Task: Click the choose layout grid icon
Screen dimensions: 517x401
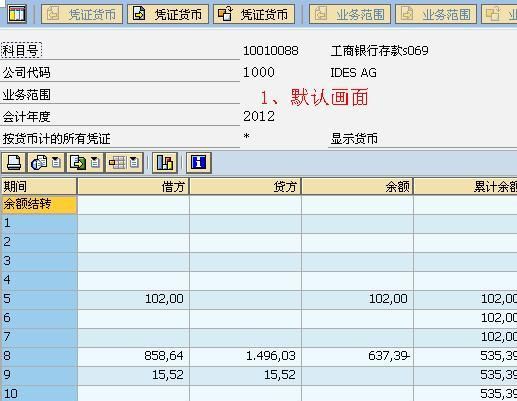Action: [x=117, y=163]
